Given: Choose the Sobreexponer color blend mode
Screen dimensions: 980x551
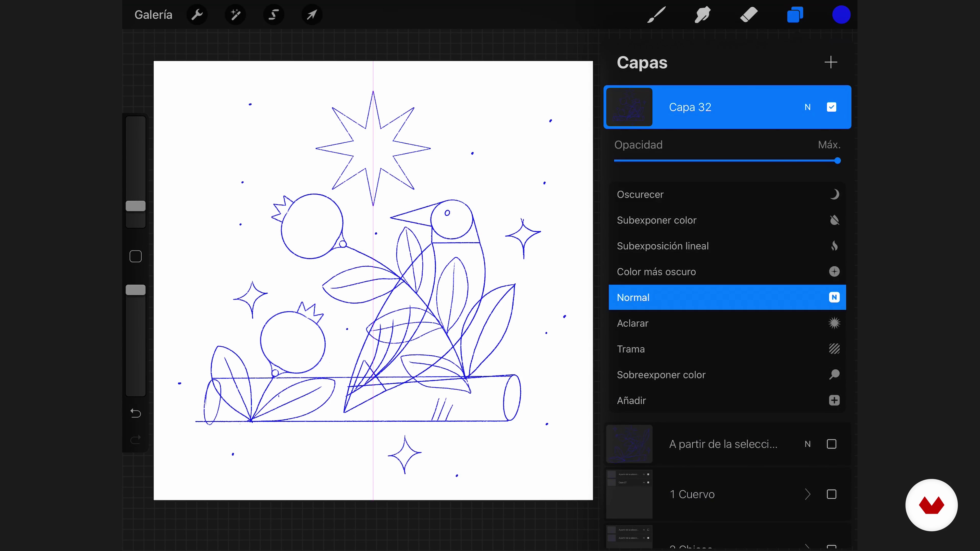Looking at the screenshot, I should click(727, 374).
